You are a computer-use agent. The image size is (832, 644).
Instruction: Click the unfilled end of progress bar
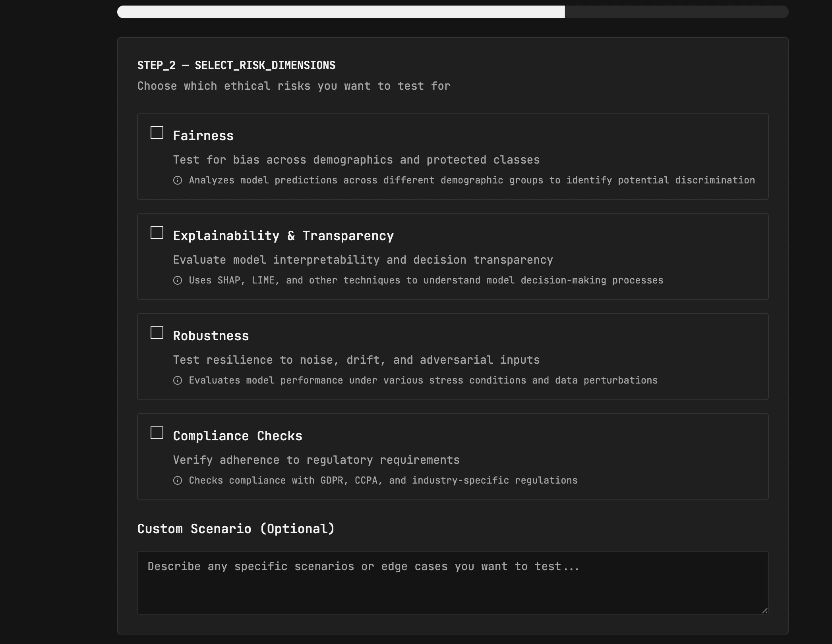click(x=677, y=12)
